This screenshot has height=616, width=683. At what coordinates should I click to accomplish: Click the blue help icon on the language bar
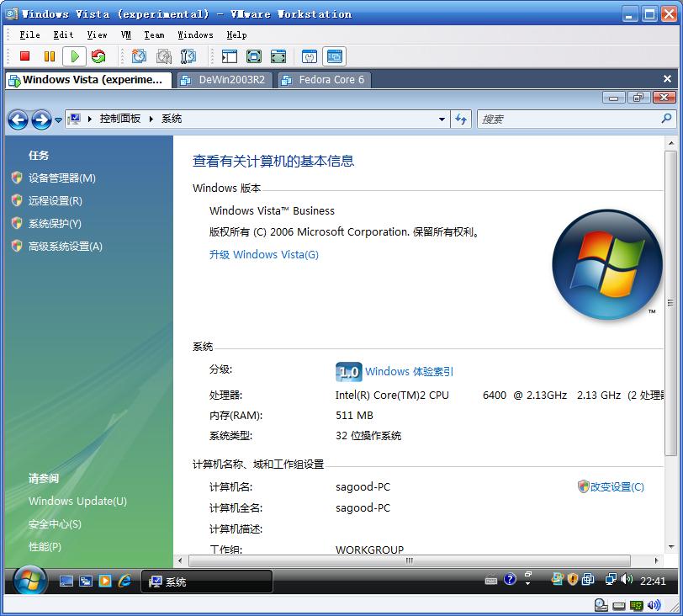510,579
